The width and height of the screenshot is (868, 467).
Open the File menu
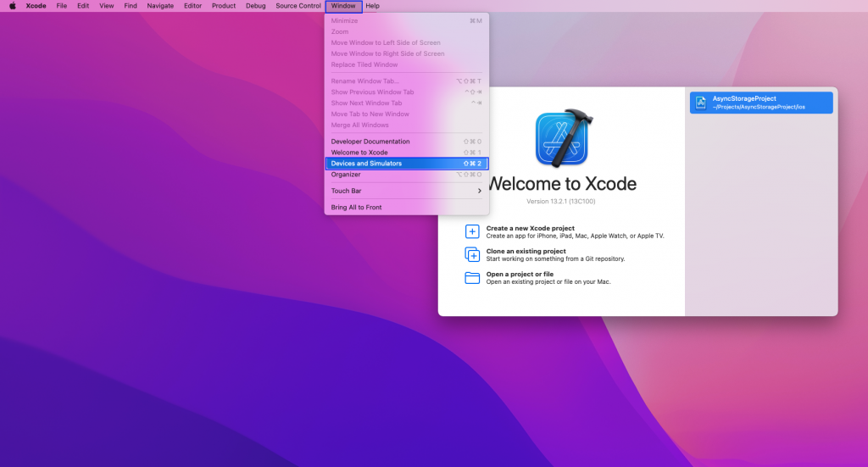tap(61, 6)
